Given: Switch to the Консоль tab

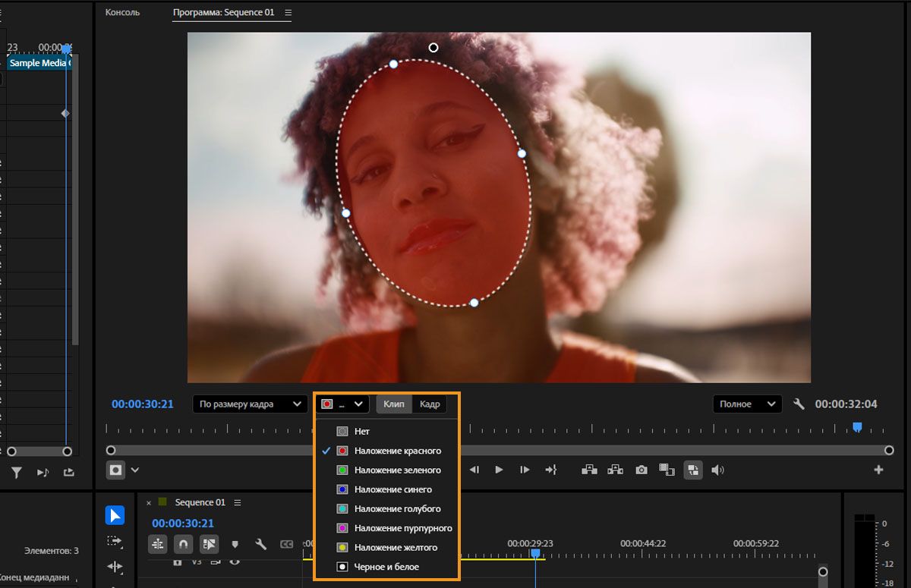Looking at the screenshot, I should pos(122,13).
